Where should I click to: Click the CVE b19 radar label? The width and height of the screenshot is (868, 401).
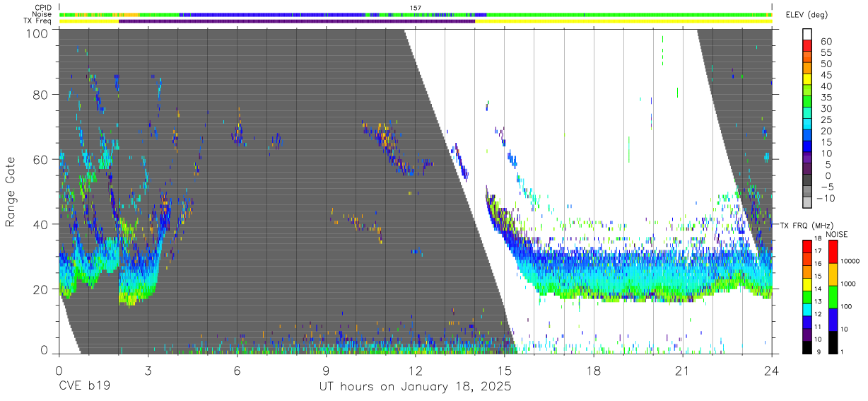[x=85, y=388]
